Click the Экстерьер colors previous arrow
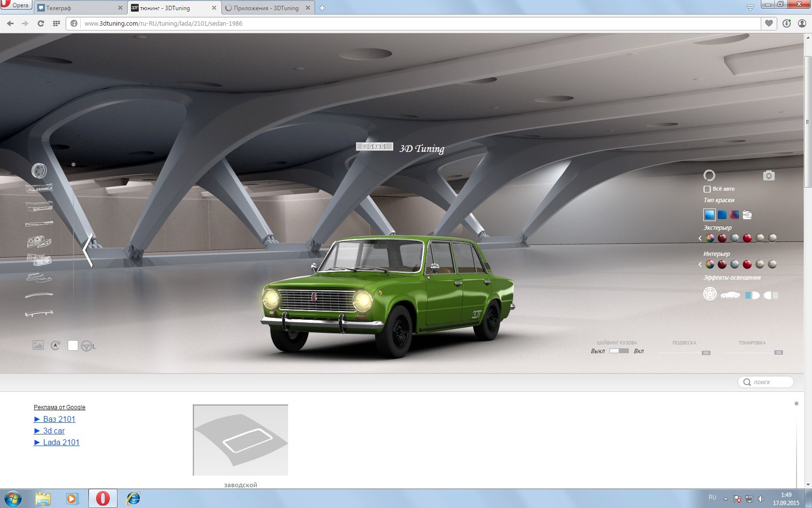 coord(700,238)
